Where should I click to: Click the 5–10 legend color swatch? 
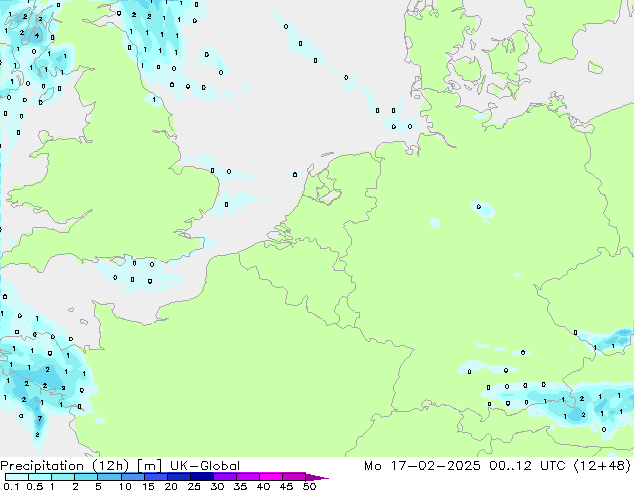point(109,477)
